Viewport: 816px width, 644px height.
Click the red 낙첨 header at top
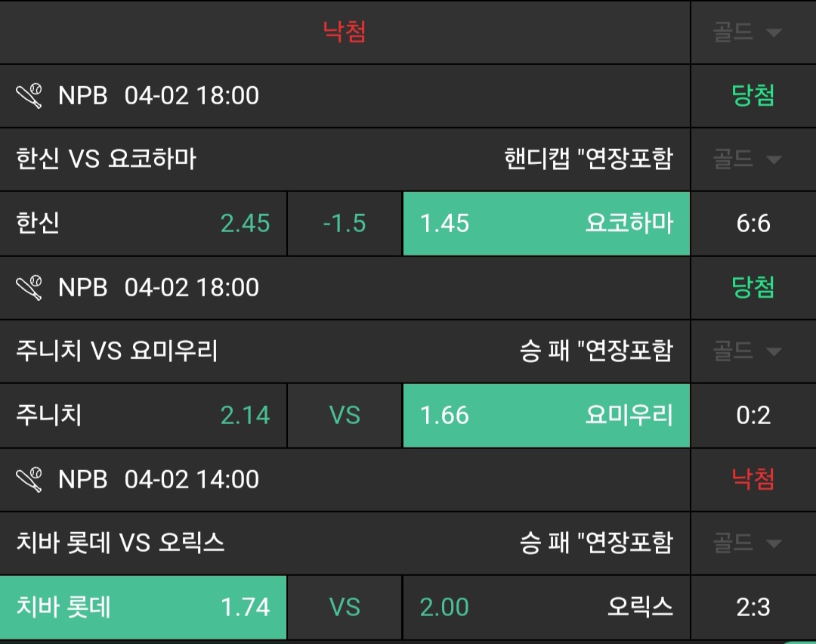(345, 33)
